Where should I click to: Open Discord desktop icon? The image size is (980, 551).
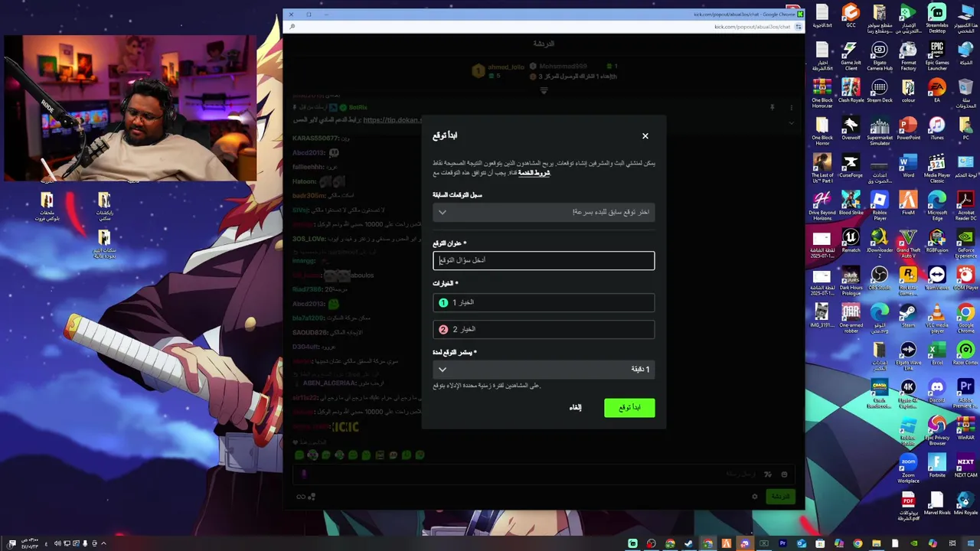[x=937, y=391]
